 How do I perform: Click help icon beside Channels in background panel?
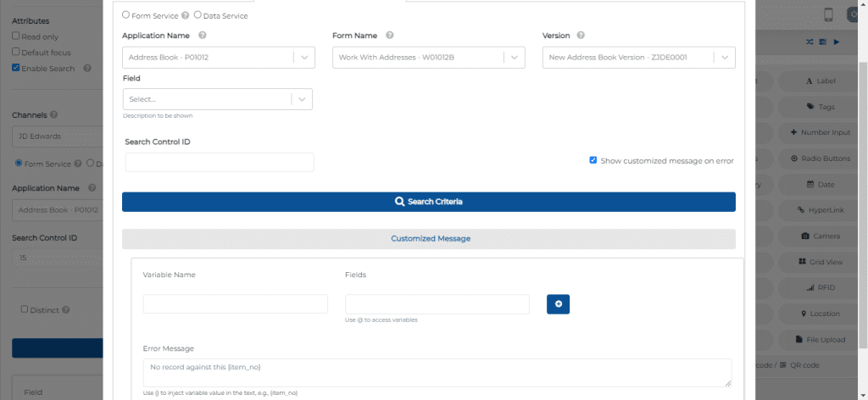point(53,115)
